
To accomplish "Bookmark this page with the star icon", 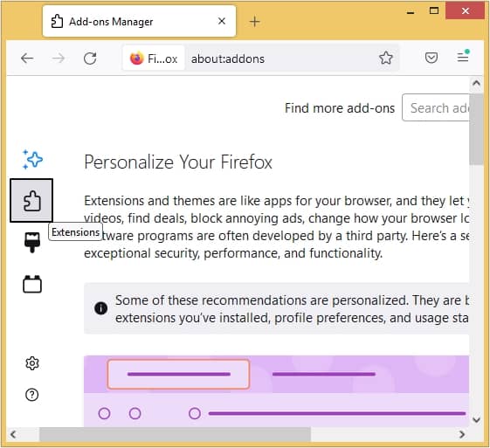I will click(x=386, y=58).
